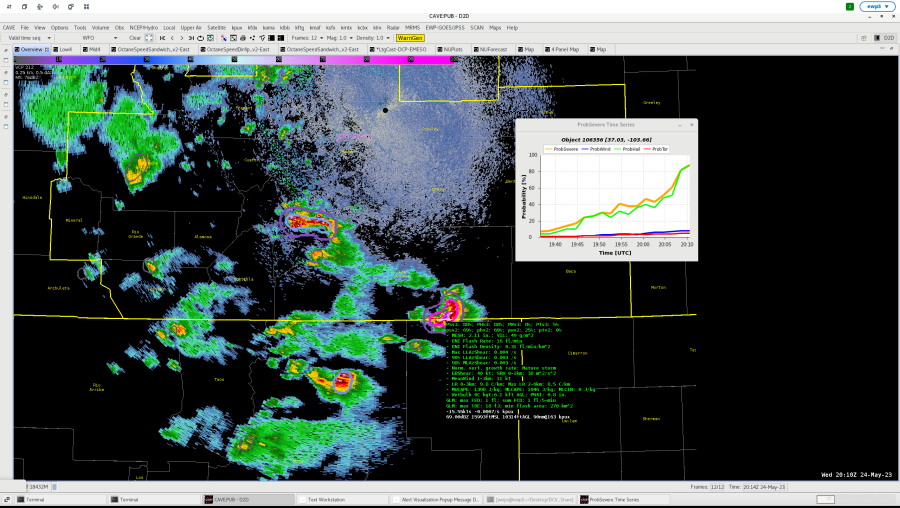The width and height of the screenshot is (900, 508).
Task: Expand the Valid time seq dropdown
Action: coord(30,38)
